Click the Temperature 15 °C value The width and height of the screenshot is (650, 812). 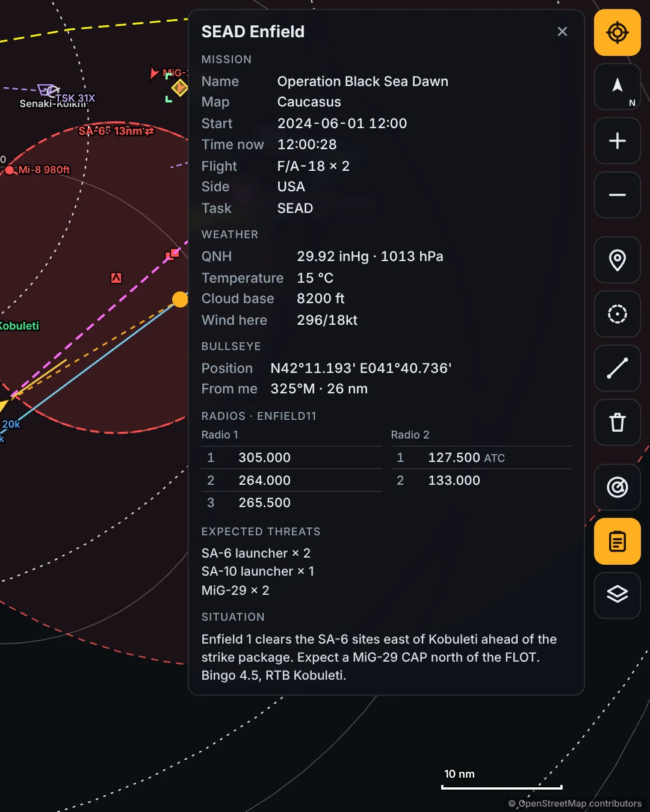point(315,278)
